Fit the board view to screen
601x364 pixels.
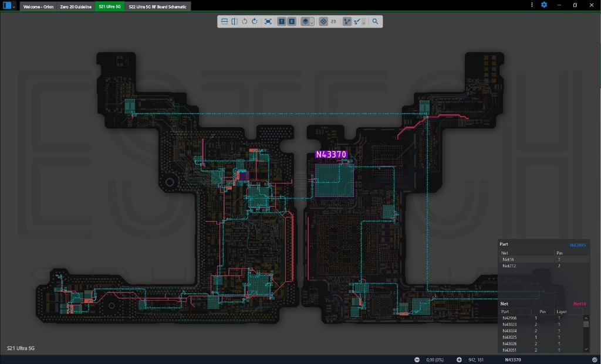pos(268,22)
